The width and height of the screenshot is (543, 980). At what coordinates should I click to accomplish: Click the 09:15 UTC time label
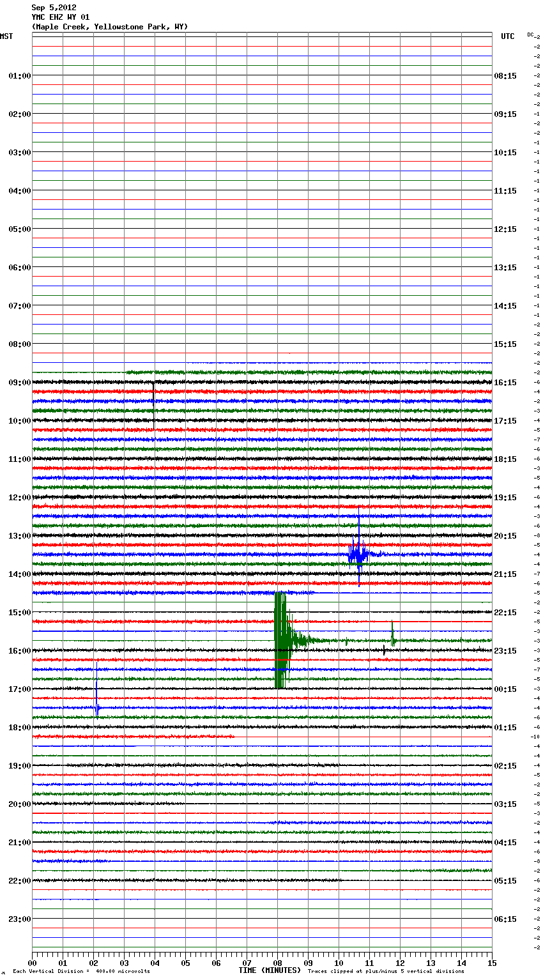505,114
